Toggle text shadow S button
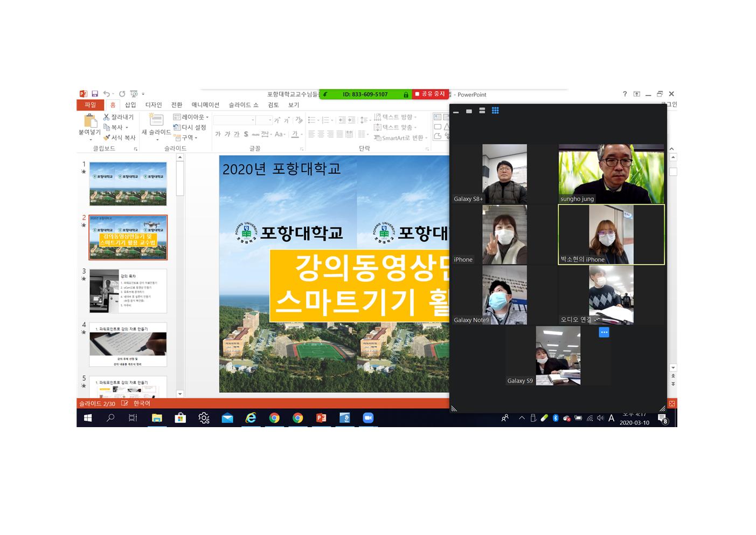756x535 pixels. pos(246,134)
